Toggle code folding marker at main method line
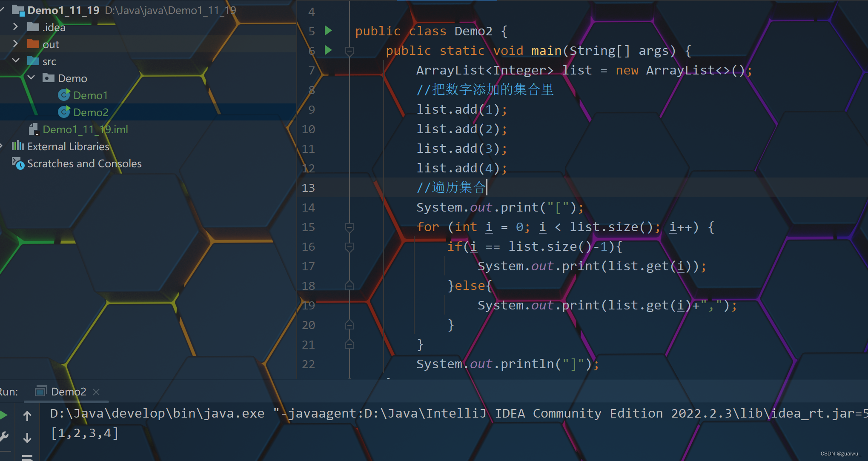The width and height of the screenshot is (868, 461). 349,51
